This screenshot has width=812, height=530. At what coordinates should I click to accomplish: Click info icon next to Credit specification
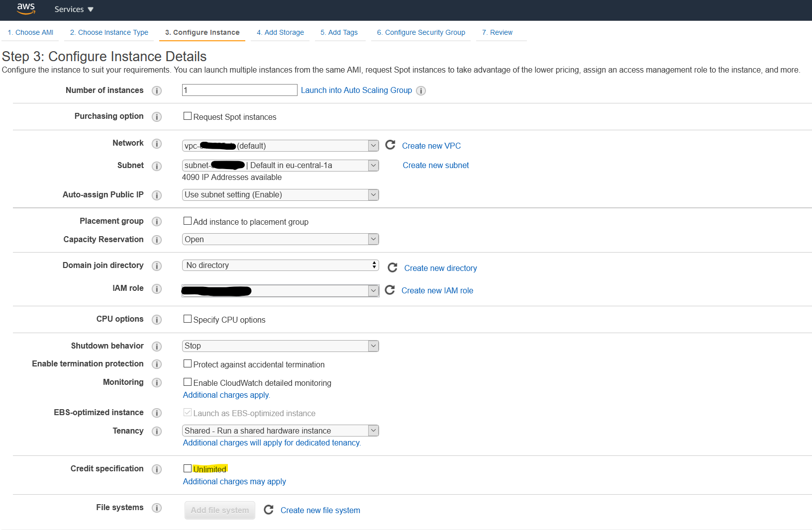click(x=157, y=469)
